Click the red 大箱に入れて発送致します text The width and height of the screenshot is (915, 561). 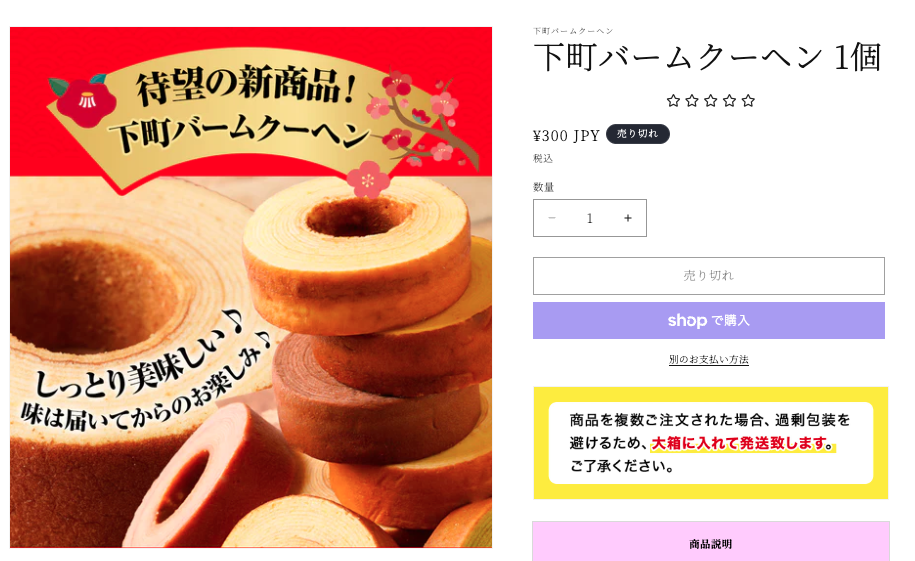739,443
